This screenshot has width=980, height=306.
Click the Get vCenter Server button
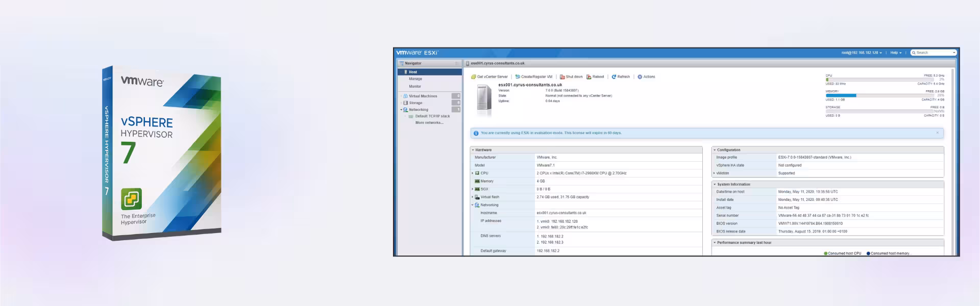[x=489, y=77]
